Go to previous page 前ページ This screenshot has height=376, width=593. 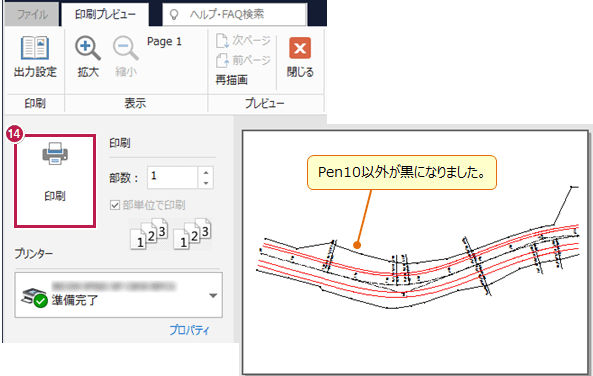(243, 60)
